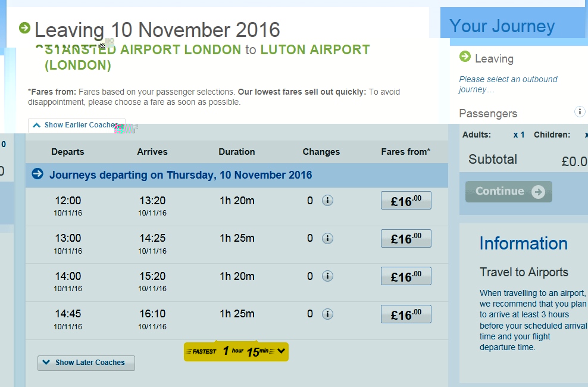Click info icon for 13:00 coach changes
This screenshot has width=588, height=387.
327,239
